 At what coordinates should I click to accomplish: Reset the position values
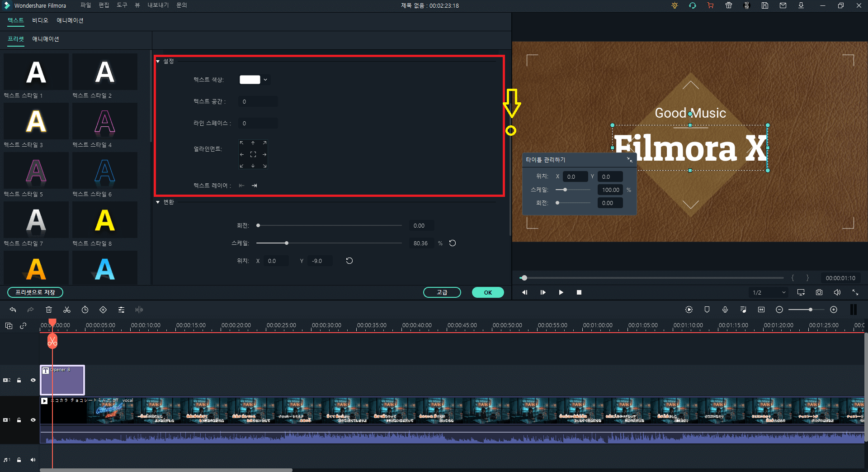pyautogui.click(x=349, y=261)
